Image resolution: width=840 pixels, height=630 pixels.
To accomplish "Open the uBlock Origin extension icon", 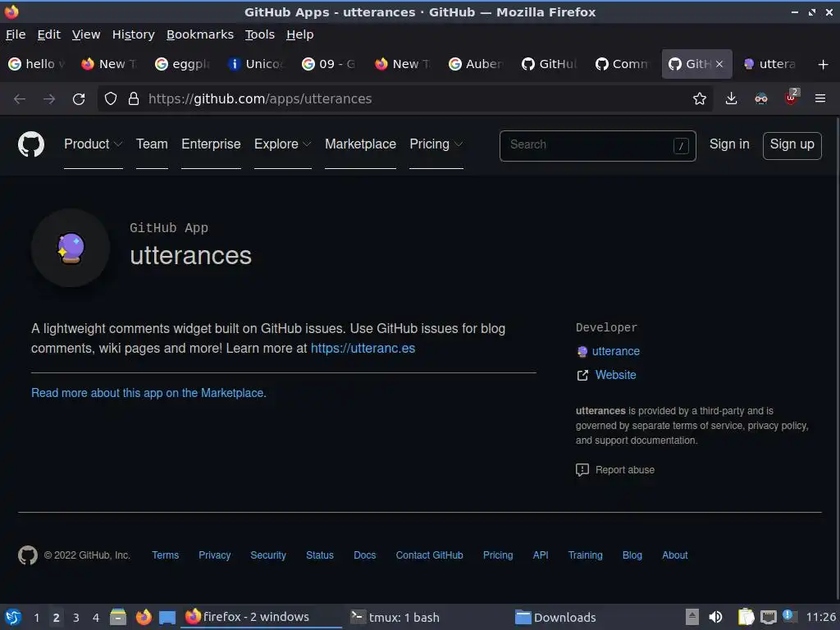I will pyautogui.click(x=792, y=98).
